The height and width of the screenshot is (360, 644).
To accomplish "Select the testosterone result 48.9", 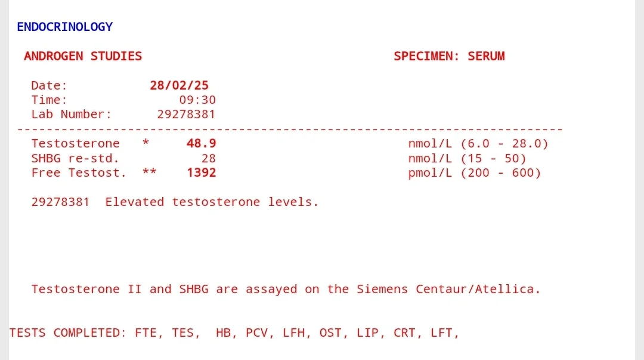I will (201, 144).
